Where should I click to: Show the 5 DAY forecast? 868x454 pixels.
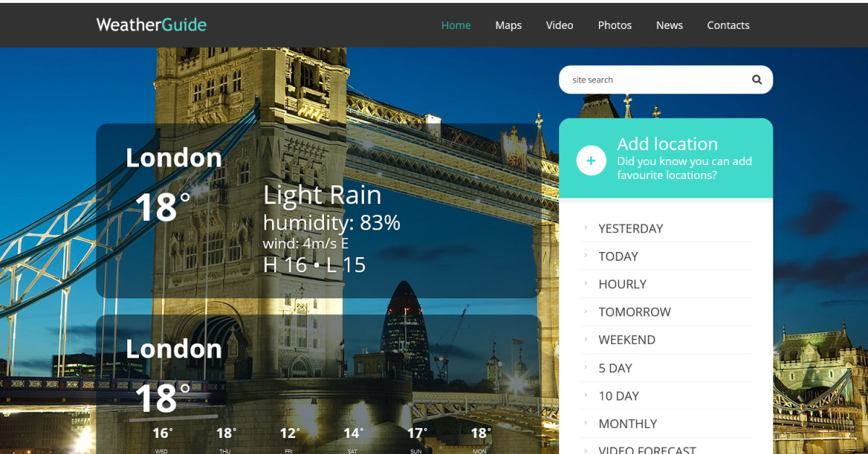[x=615, y=368]
